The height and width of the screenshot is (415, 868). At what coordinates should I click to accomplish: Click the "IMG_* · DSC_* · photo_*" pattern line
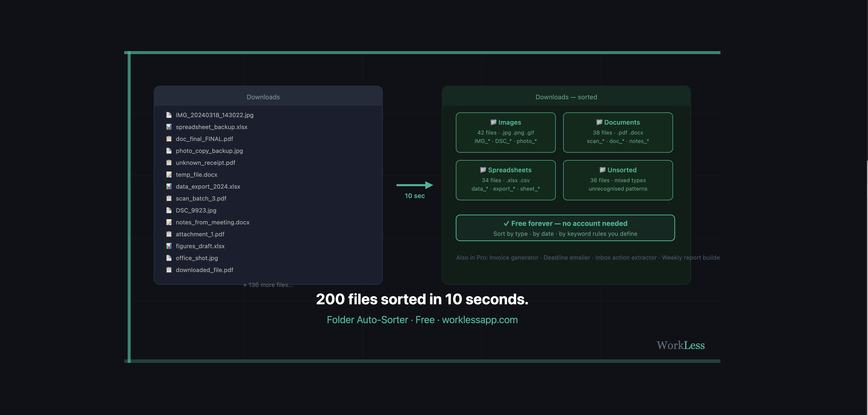click(506, 141)
